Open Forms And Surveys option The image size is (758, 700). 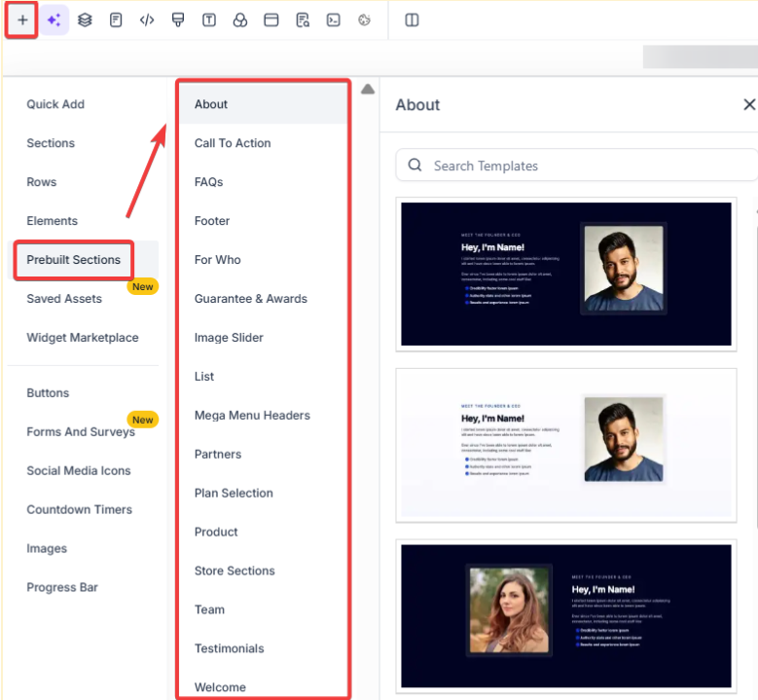pyautogui.click(x=81, y=431)
